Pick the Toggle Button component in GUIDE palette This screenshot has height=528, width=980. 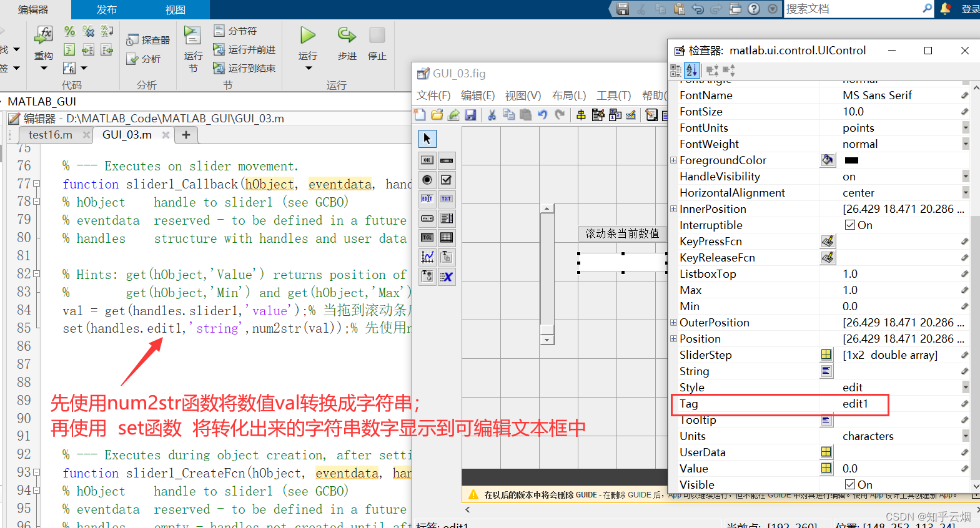(x=427, y=238)
